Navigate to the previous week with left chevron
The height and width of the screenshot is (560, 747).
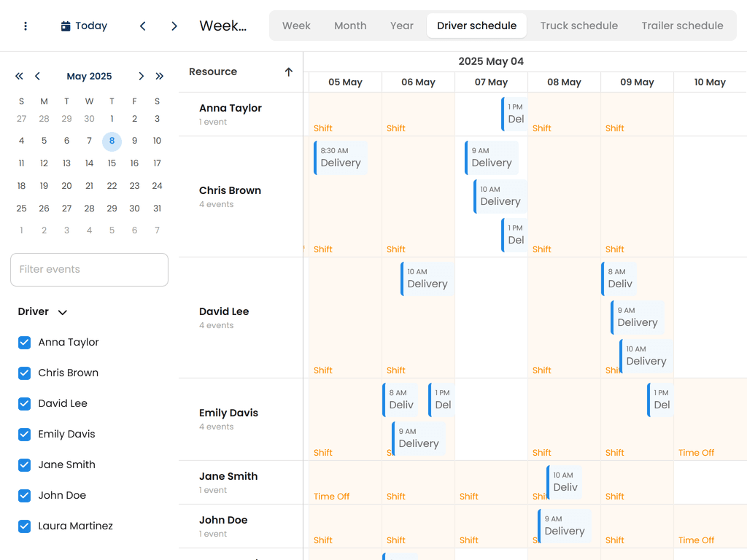click(x=143, y=26)
